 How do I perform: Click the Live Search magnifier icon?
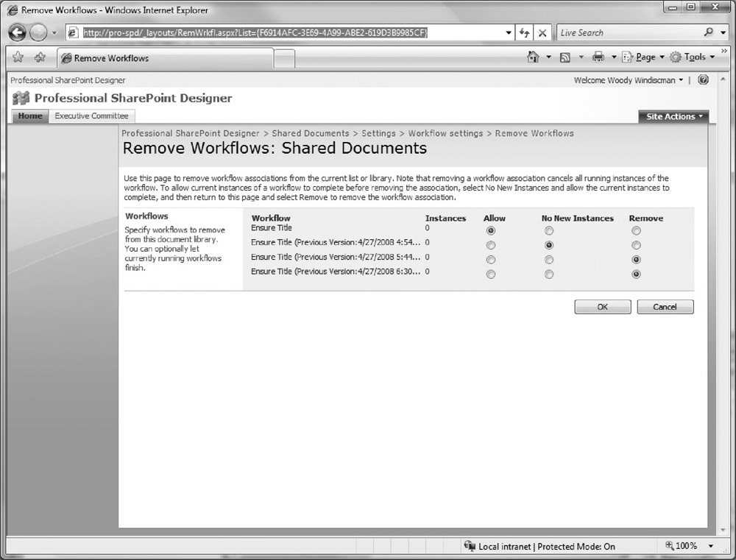pos(709,32)
